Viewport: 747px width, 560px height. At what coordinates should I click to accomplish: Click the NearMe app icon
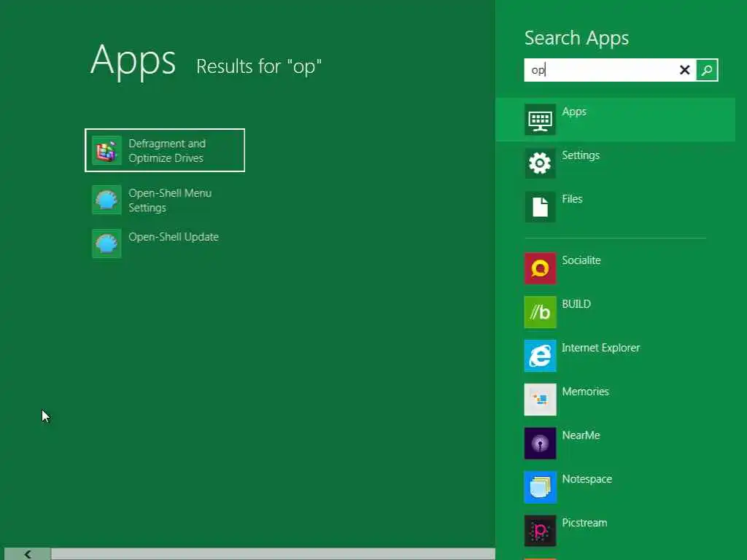[540, 443]
